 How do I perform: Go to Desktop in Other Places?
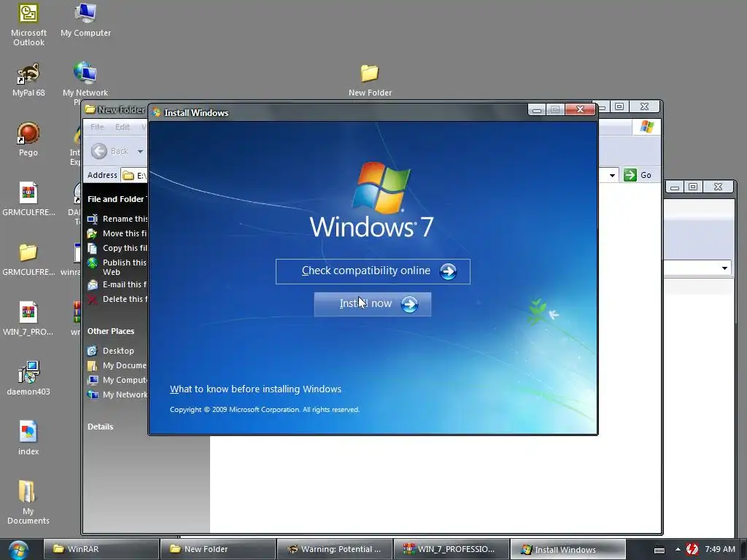pos(111,351)
